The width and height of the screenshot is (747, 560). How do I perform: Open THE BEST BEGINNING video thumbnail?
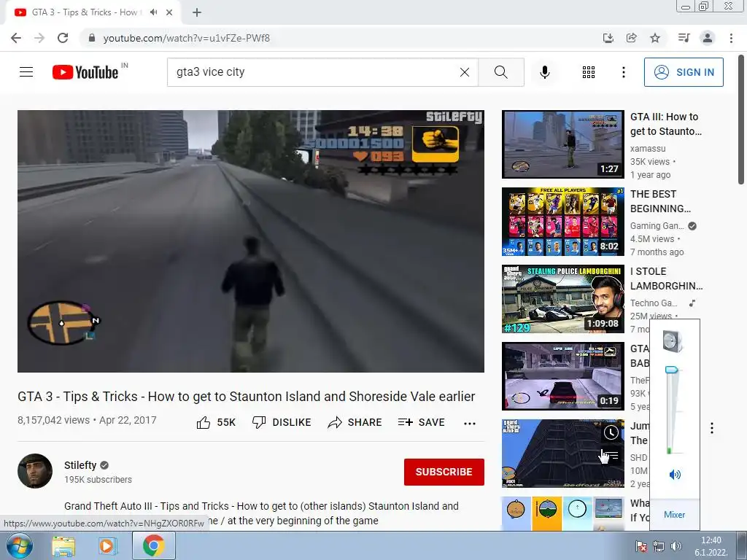point(562,222)
